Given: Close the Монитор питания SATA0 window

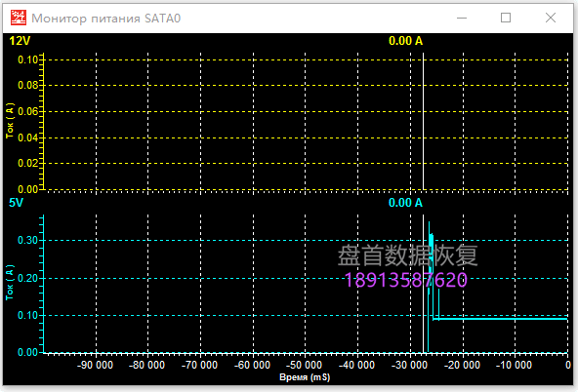Looking at the screenshot, I should [551, 18].
